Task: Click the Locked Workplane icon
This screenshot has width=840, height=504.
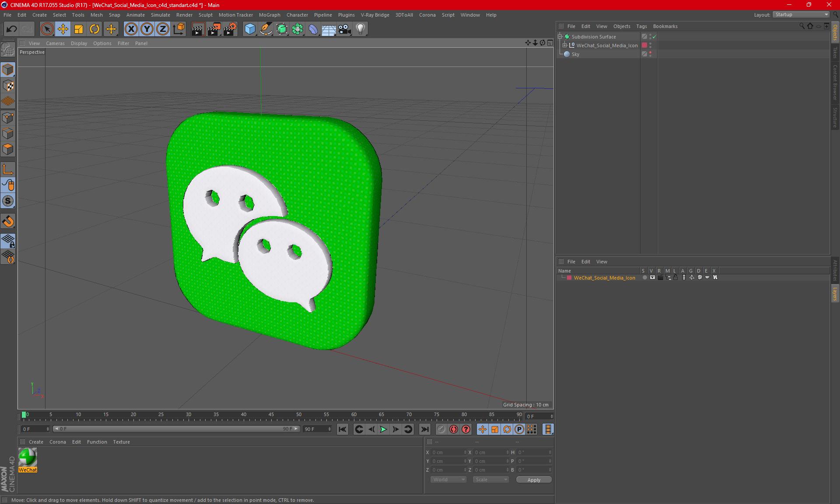Action: click(8, 241)
